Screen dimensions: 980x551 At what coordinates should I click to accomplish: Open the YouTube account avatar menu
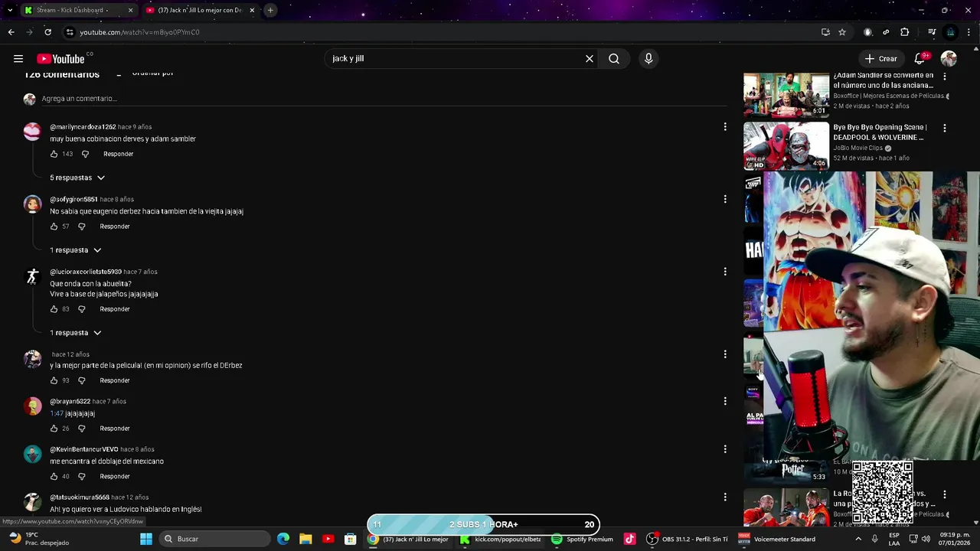[x=949, y=59]
